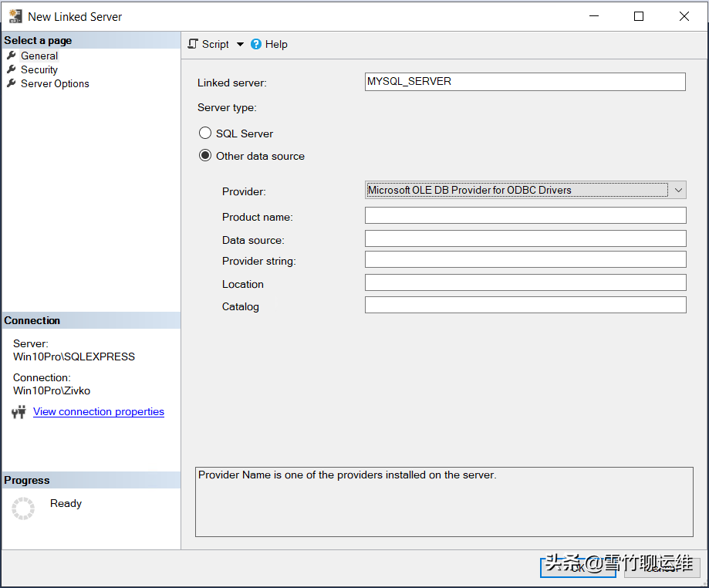This screenshot has width=709, height=588.
Task: Switch to the Server Options page
Action: pyautogui.click(x=54, y=83)
